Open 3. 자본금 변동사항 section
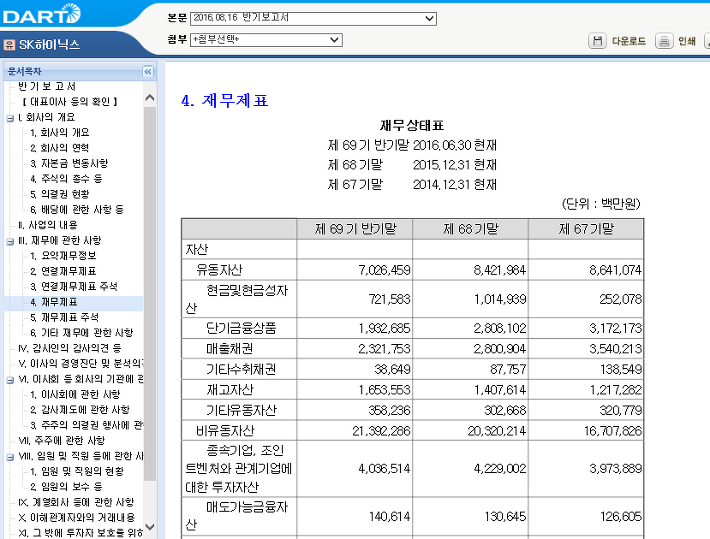The width and height of the screenshot is (710, 539). tap(69, 163)
